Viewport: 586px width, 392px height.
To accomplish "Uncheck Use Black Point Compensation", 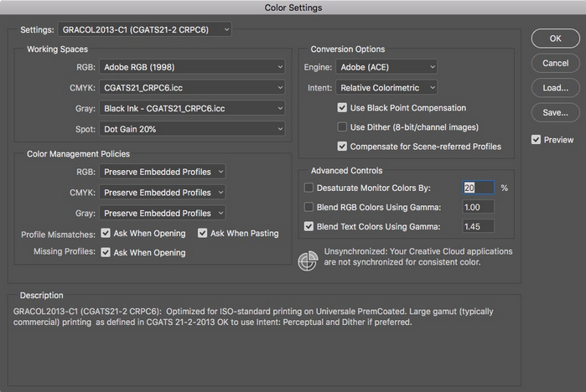I will pyautogui.click(x=343, y=108).
